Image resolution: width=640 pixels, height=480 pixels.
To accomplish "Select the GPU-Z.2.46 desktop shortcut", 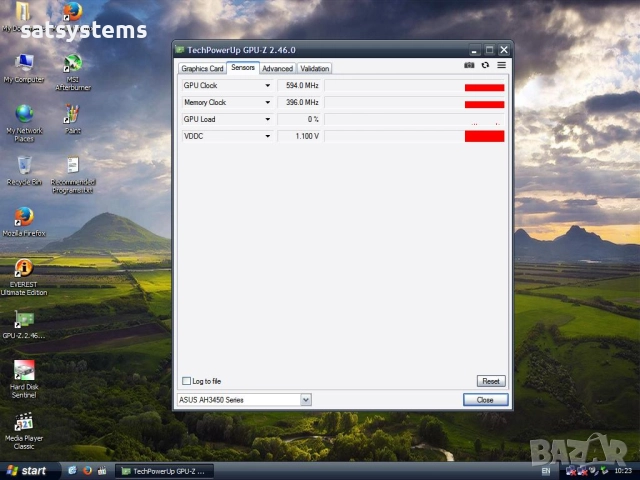I will pyautogui.click(x=24, y=325).
